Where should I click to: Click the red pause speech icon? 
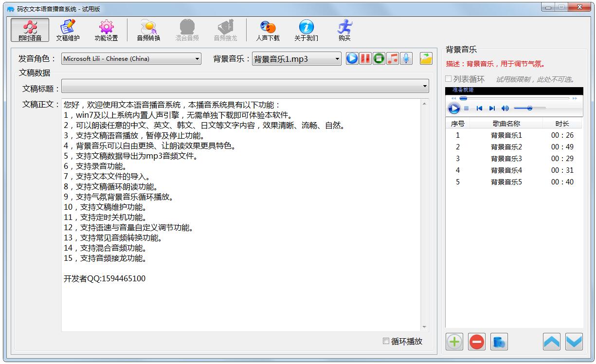point(365,58)
